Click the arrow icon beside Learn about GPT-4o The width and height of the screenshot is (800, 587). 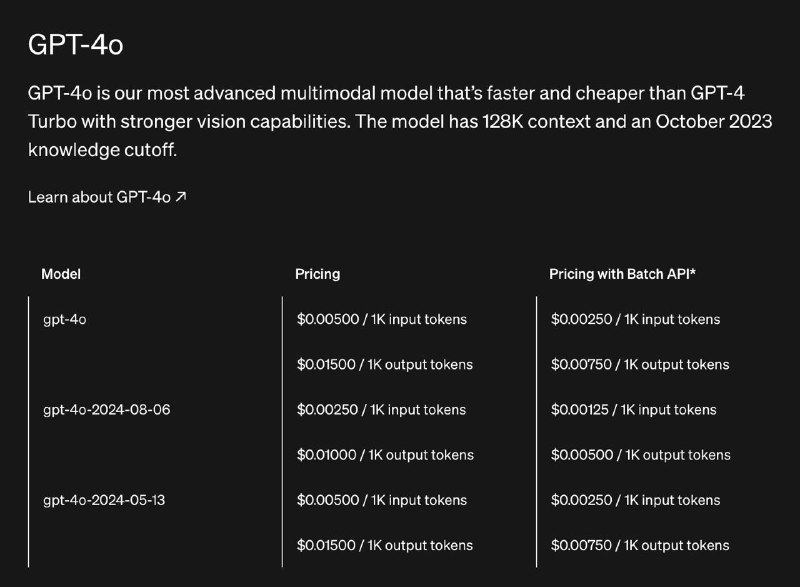(x=181, y=197)
